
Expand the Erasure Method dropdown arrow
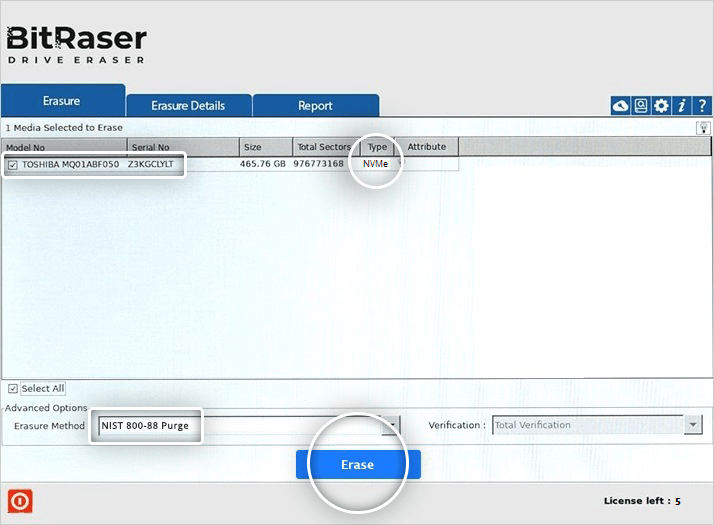click(393, 425)
